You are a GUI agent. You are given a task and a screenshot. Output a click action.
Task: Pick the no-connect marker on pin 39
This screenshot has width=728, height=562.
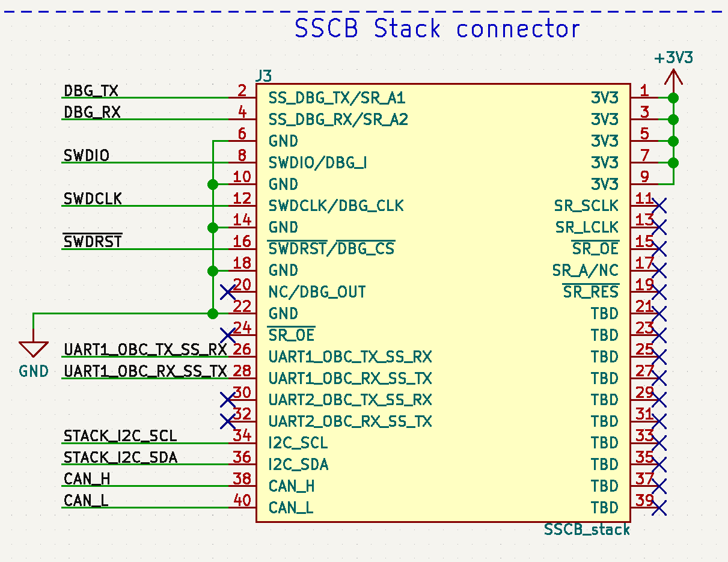[x=659, y=509]
